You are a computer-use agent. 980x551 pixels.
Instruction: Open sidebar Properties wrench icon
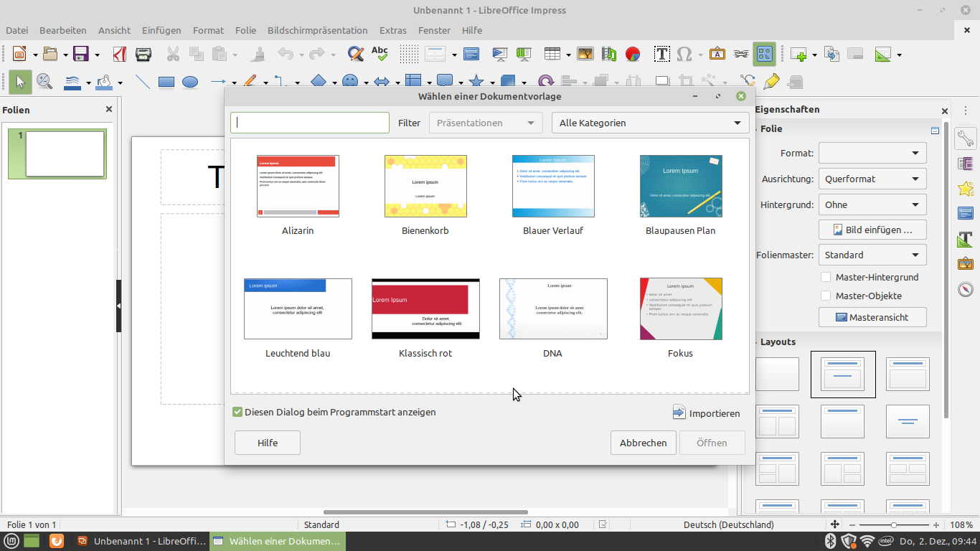tap(966, 138)
